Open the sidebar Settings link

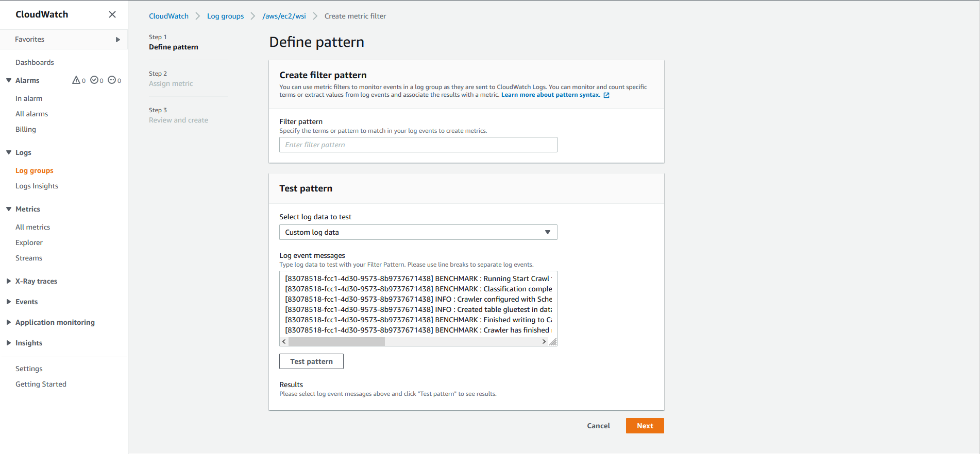point(29,369)
